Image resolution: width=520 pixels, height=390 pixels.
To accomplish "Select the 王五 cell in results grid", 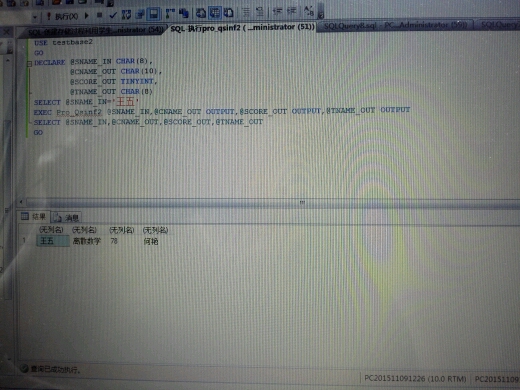I will (53, 241).
